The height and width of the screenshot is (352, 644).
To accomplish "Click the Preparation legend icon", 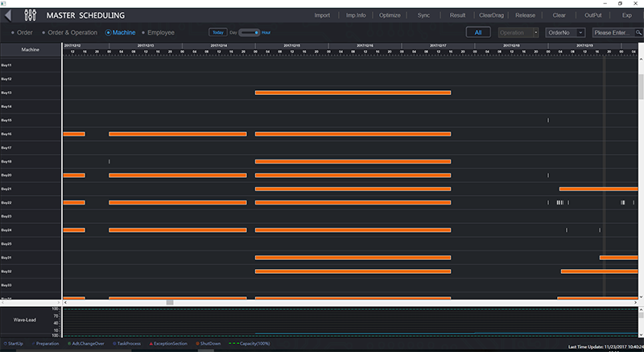I will [33, 344].
